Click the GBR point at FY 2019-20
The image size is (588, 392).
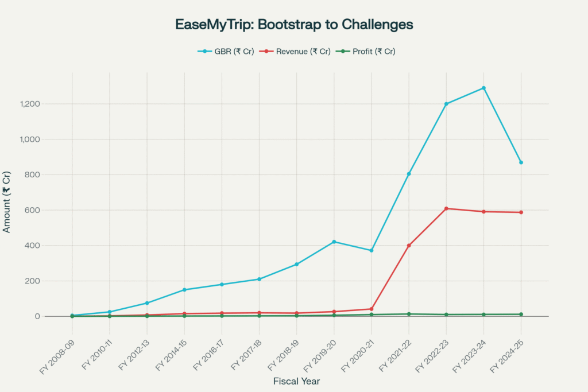coord(334,242)
